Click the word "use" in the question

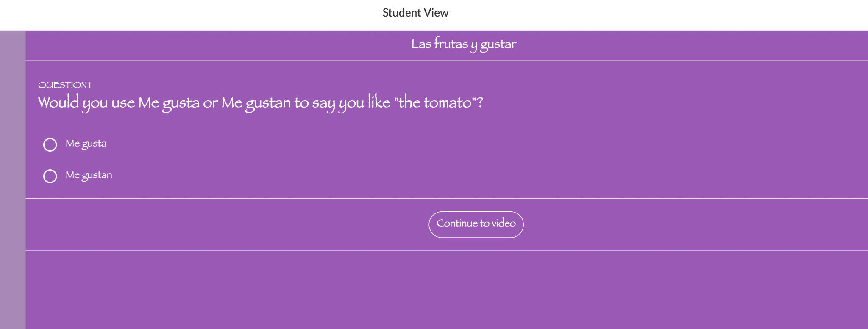(123, 103)
